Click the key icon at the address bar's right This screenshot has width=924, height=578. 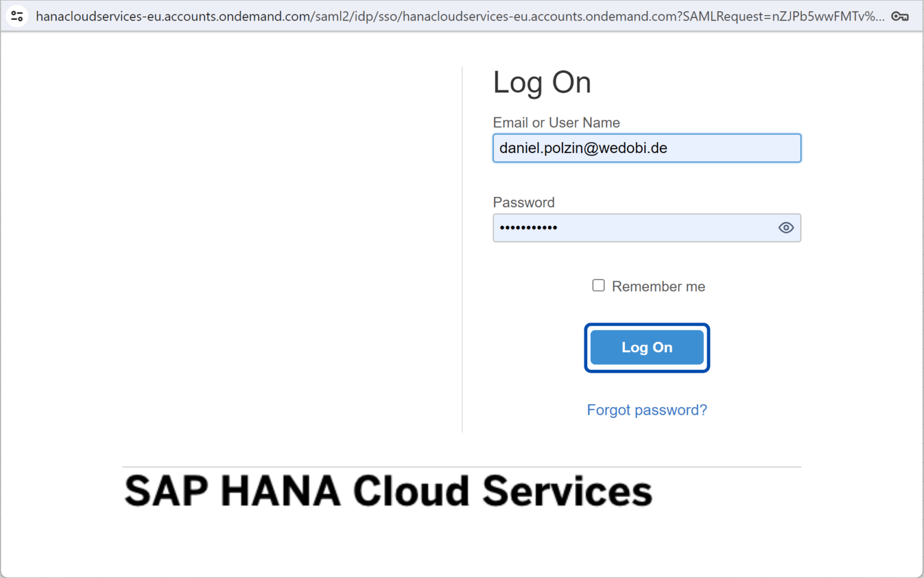pos(900,16)
